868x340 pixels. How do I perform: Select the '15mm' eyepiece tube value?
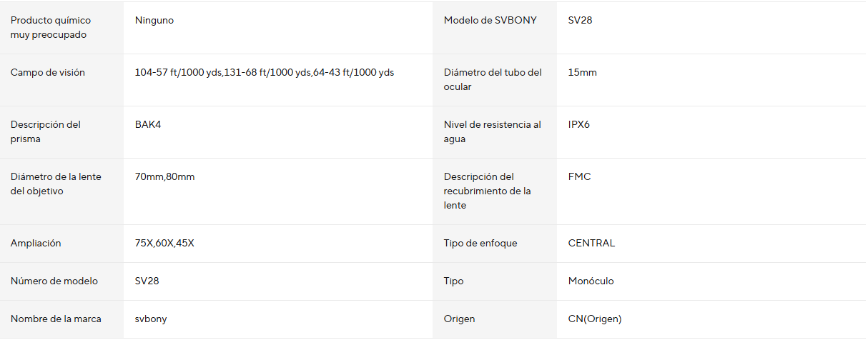(583, 73)
